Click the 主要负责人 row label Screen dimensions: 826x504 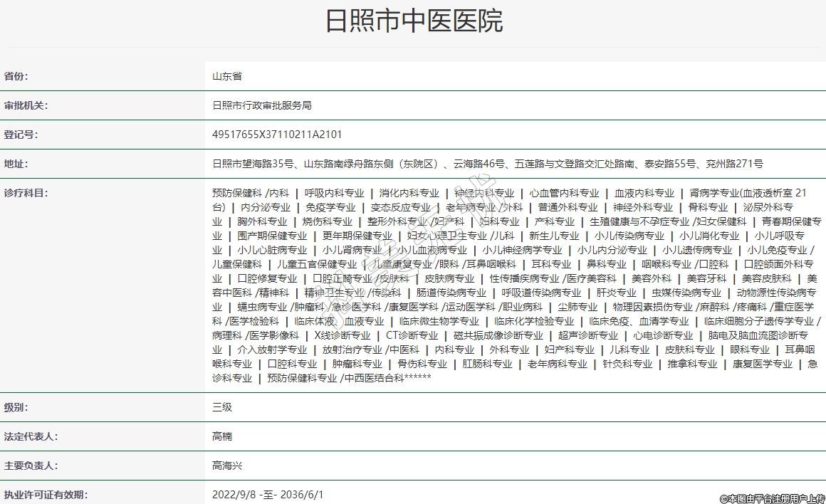(x=31, y=466)
